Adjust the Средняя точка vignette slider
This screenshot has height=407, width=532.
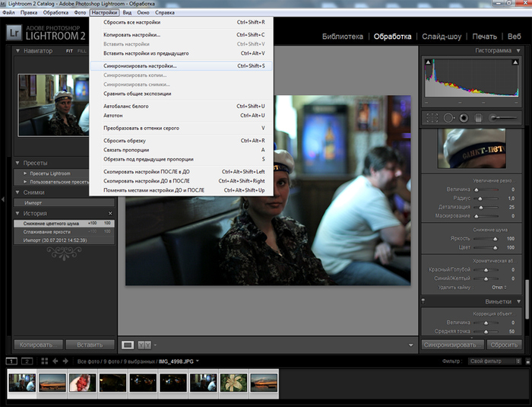pos(486,332)
